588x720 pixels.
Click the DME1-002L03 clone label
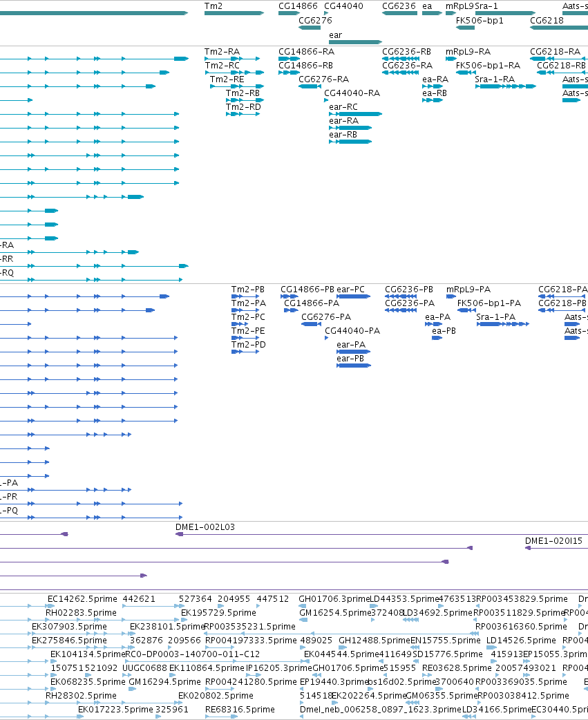click(x=205, y=527)
